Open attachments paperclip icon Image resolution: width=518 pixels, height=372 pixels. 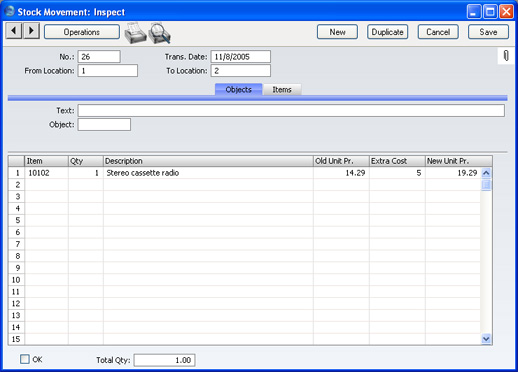[506, 56]
